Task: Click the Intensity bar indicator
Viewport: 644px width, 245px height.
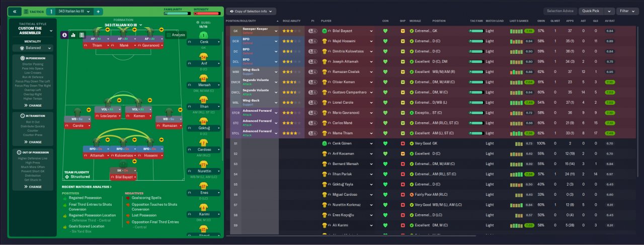Action: tap(206, 13)
